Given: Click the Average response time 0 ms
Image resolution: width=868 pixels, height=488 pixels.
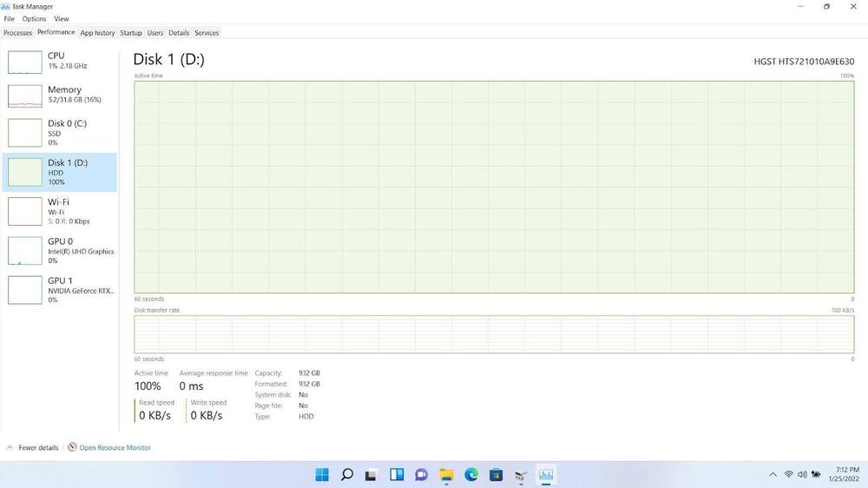Looking at the screenshot, I should (192, 386).
